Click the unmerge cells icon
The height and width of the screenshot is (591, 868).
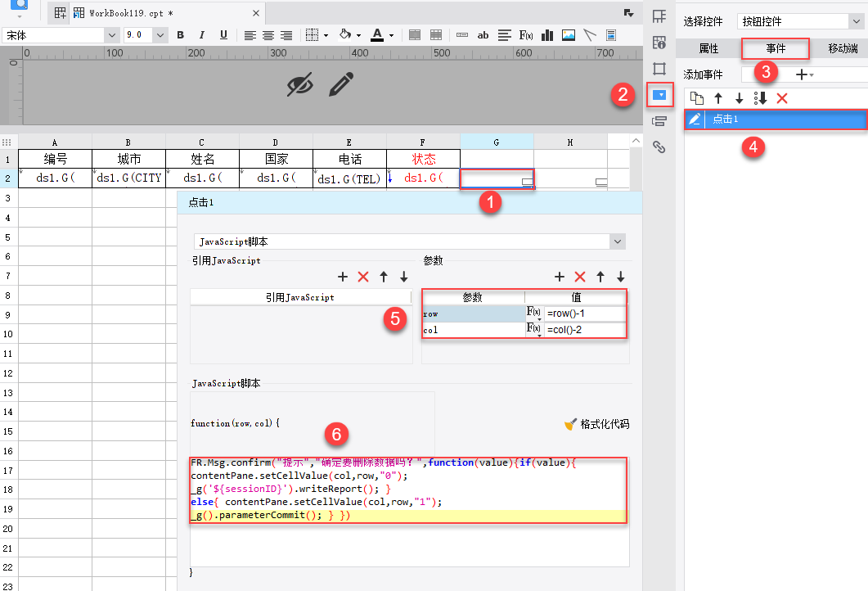(436, 35)
